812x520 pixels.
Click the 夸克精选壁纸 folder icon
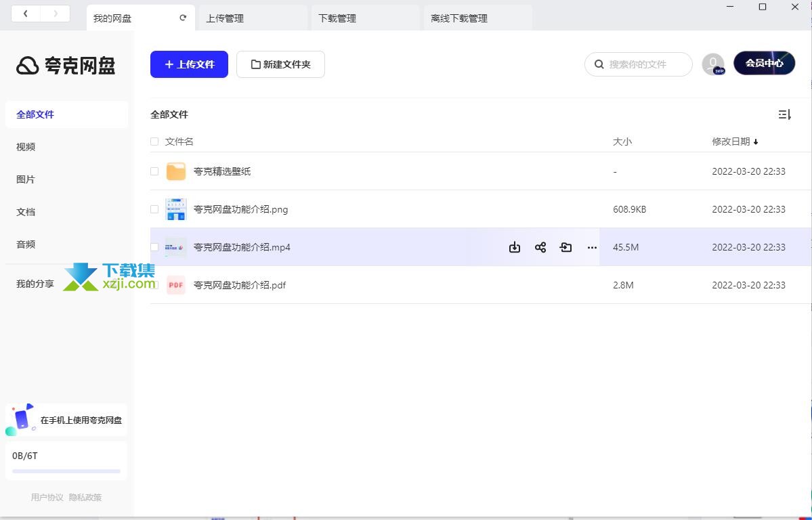coord(176,171)
